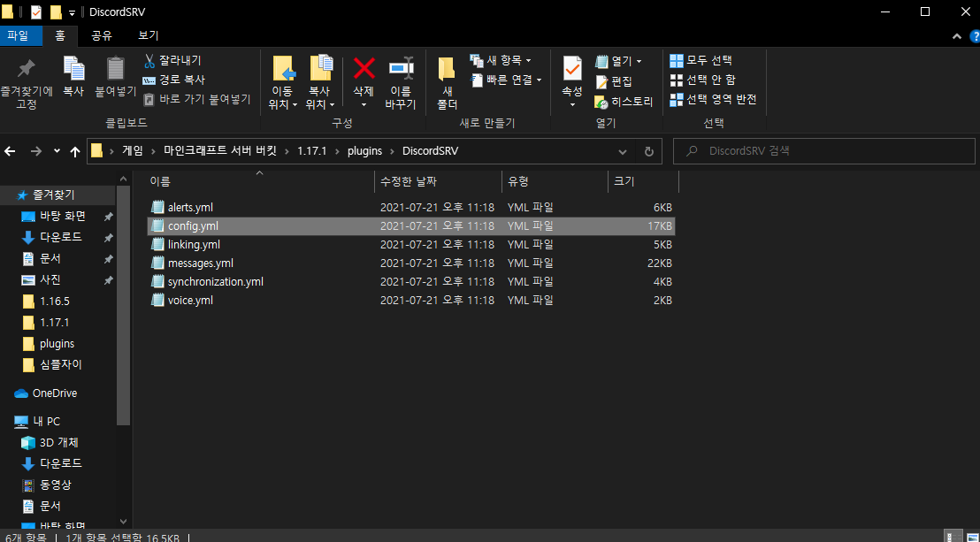
Task: Paste shortcut with 바로 가기 붙여넣기
Action: tap(197, 99)
